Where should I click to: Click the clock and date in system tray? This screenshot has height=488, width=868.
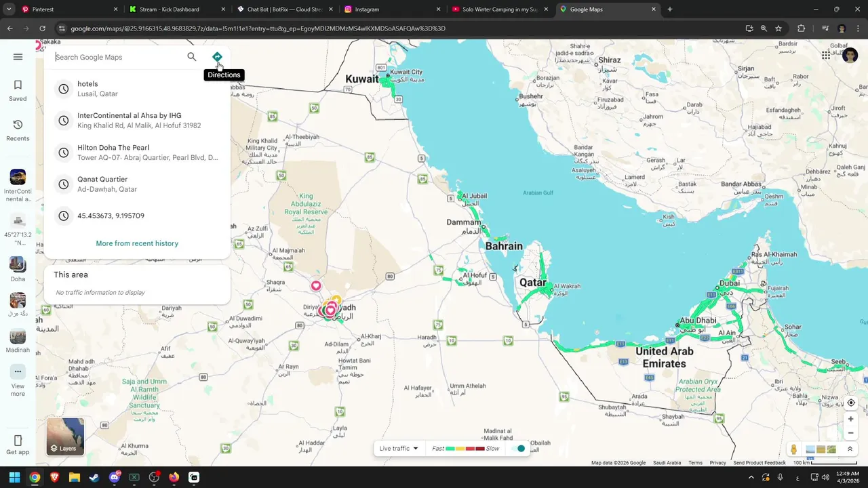click(x=848, y=477)
